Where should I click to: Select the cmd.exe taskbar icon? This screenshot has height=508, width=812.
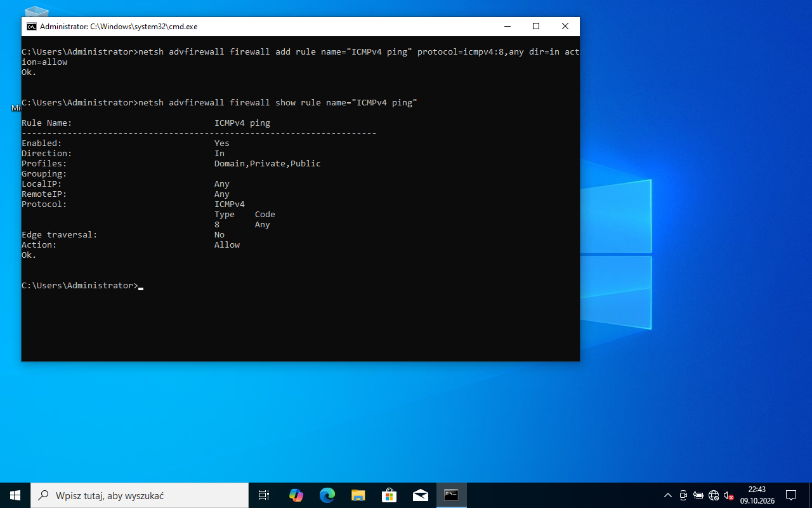coord(451,495)
